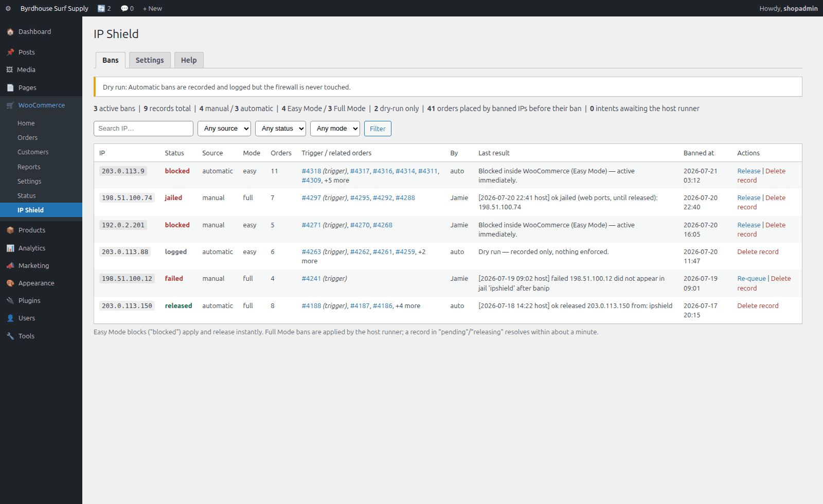Release the ban for 203.0.113.9
Viewport: 823px width, 504px height.
point(748,171)
